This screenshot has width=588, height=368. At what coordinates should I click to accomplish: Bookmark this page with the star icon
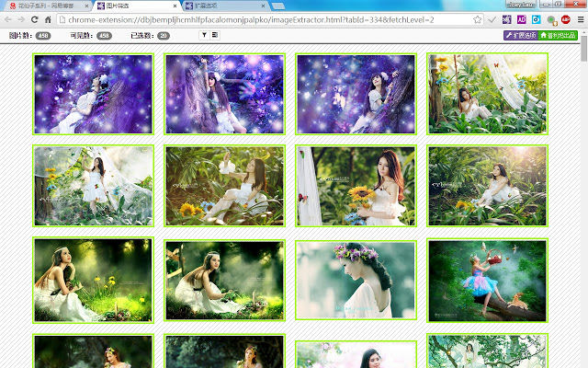pyautogui.click(x=477, y=19)
